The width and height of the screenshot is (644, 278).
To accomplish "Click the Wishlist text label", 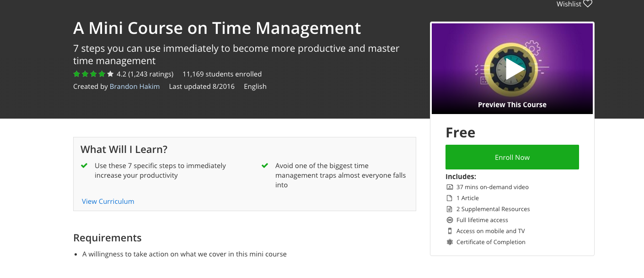I will click(x=569, y=4).
